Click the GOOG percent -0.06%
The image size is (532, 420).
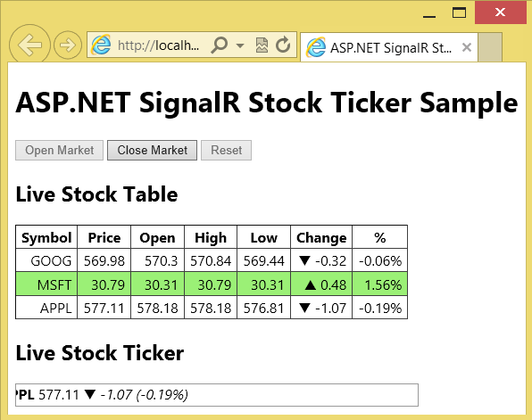(x=380, y=260)
